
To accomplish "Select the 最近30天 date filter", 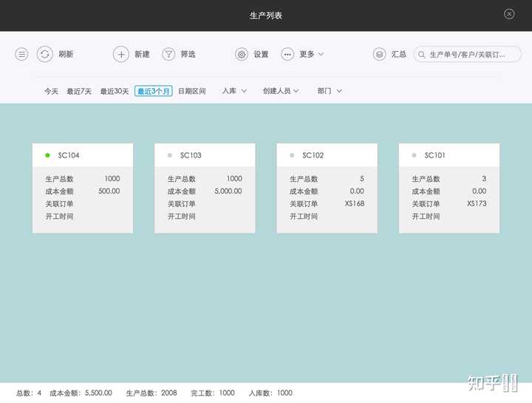I will pos(115,92).
